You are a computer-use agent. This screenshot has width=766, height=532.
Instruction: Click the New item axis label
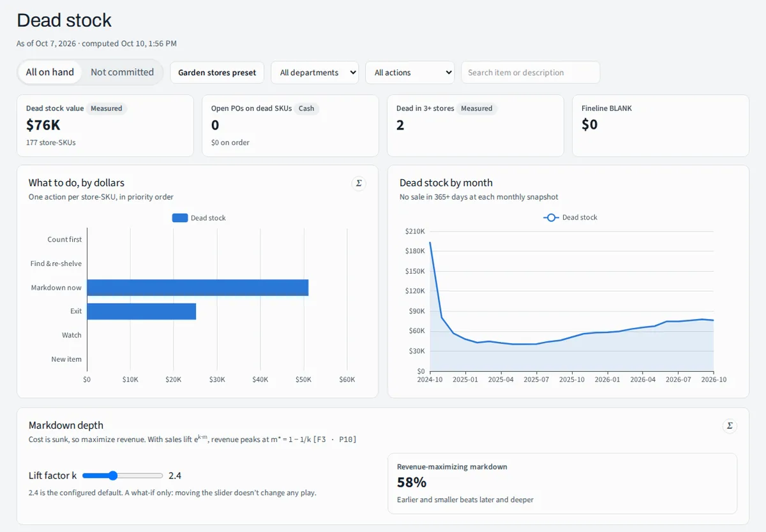click(66, 359)
